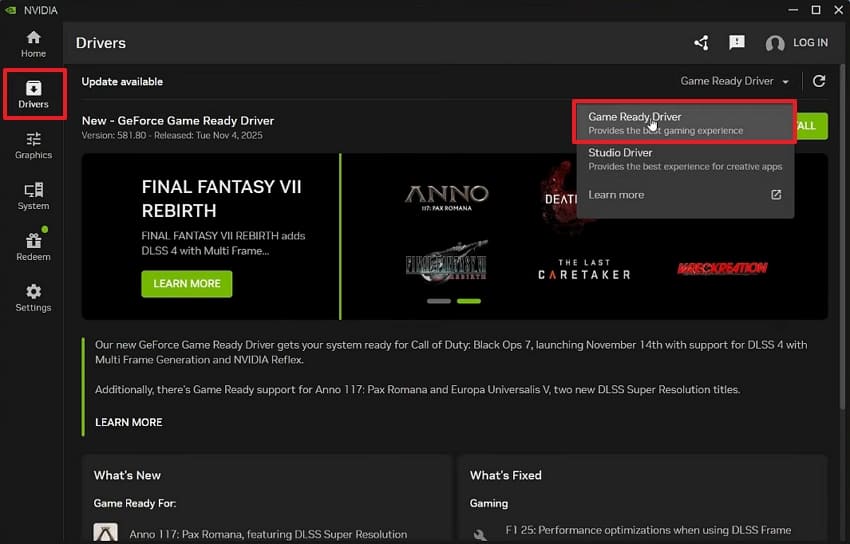Click Final Fantasy VII Rebirth game logo
This screenshot has height=544, width=850.
[447, 262]
